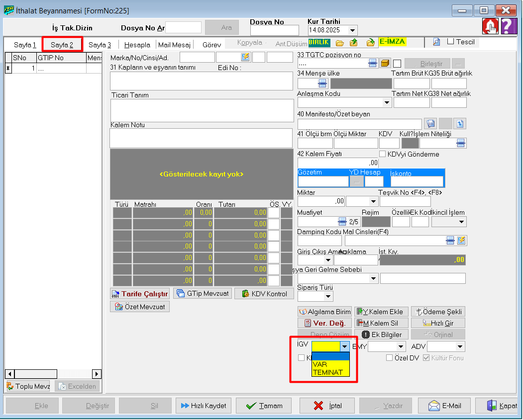Switch to Sayfa 1 tab
This screenshot has width=523, height=420.
pyautogui.click(x=25, y=45)
